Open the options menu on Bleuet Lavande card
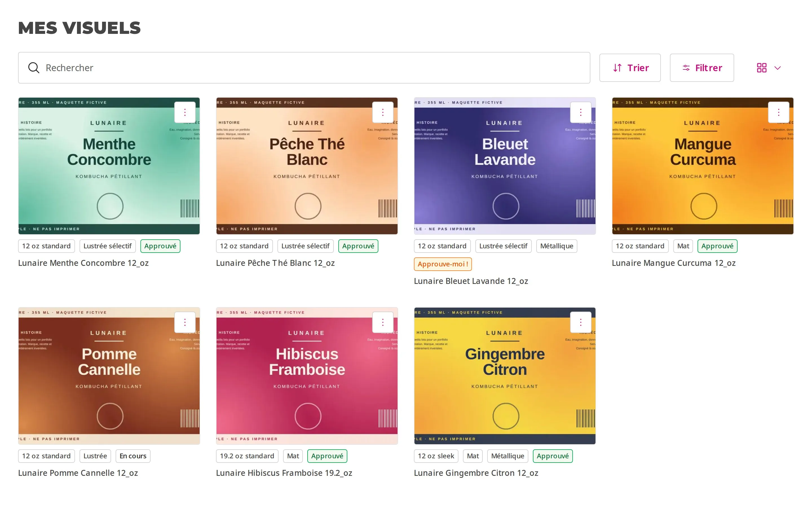The image size is (812, 508). tap(581, 112)
